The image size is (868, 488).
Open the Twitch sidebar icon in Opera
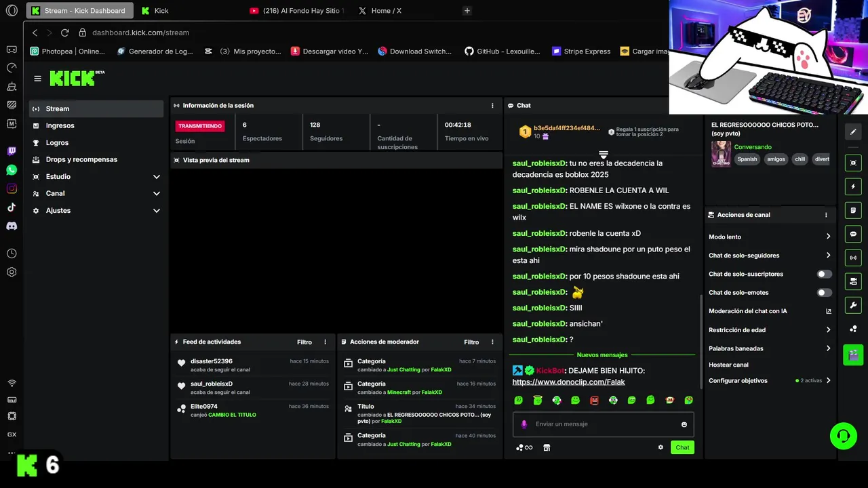click(x=12, y=151)
